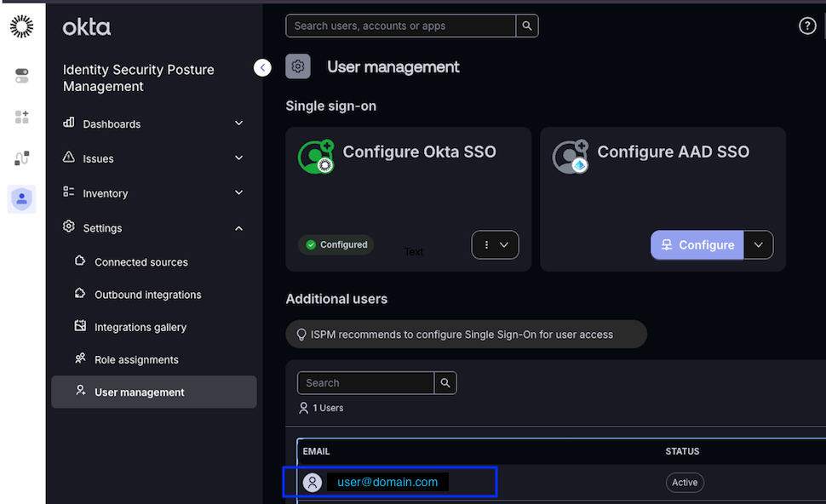826x504 pixels.
Task: Click the Outbound integrations icon
Action: pyautogui.click(x=80, y=294)
